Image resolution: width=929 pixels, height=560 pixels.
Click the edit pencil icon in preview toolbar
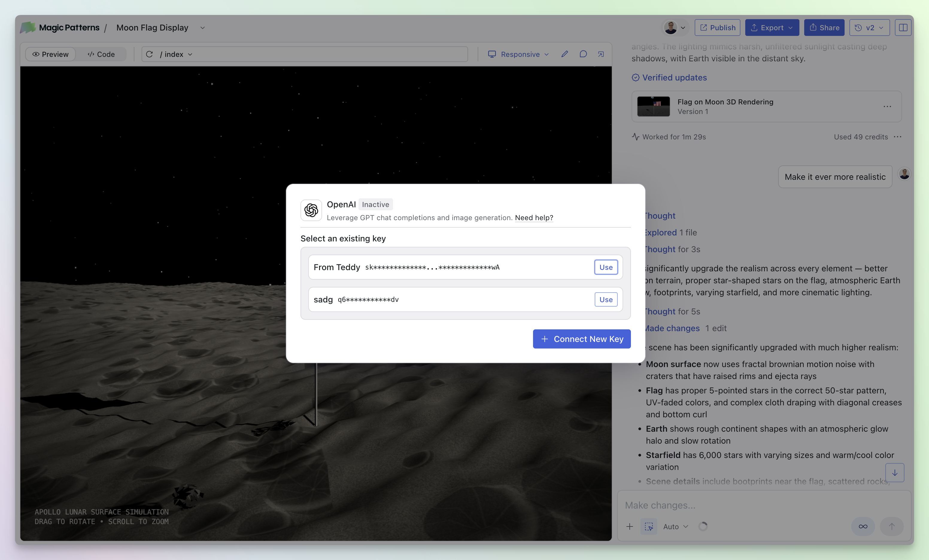pyautogui.click(x=564, y=54)
